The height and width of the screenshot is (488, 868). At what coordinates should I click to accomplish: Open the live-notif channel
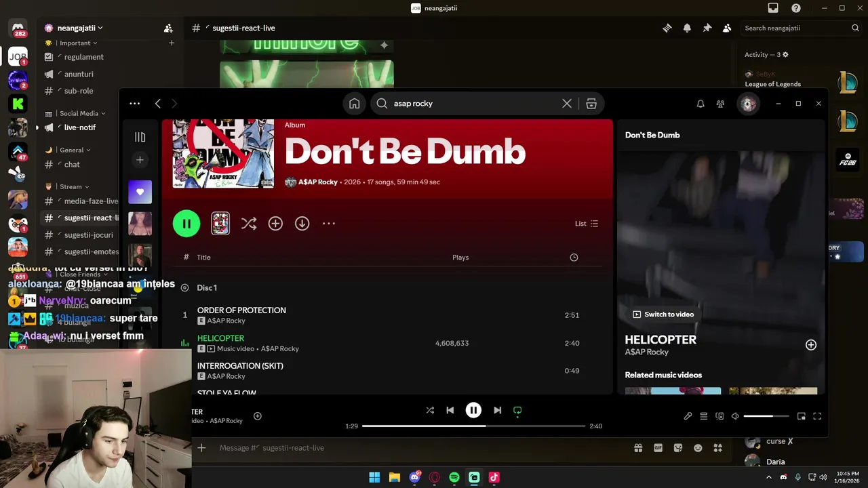tap(80, 127)
